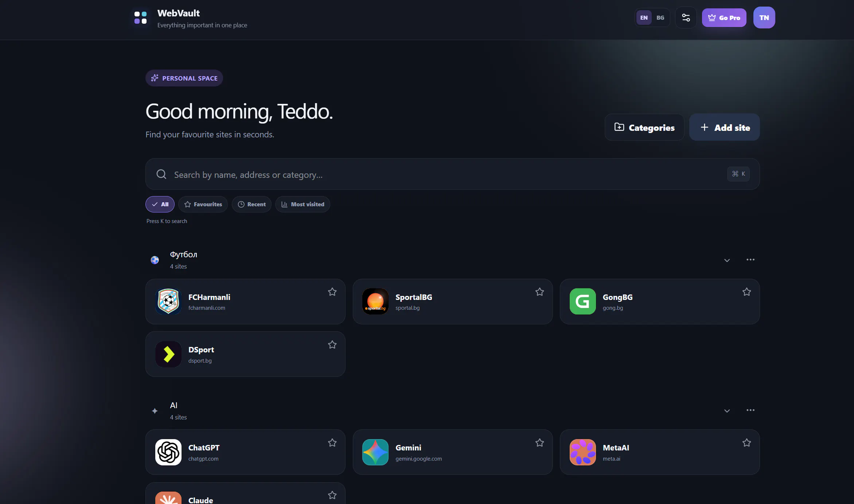
Task: Click the PERSONAL SPACE badge
Action: (184, 78)
